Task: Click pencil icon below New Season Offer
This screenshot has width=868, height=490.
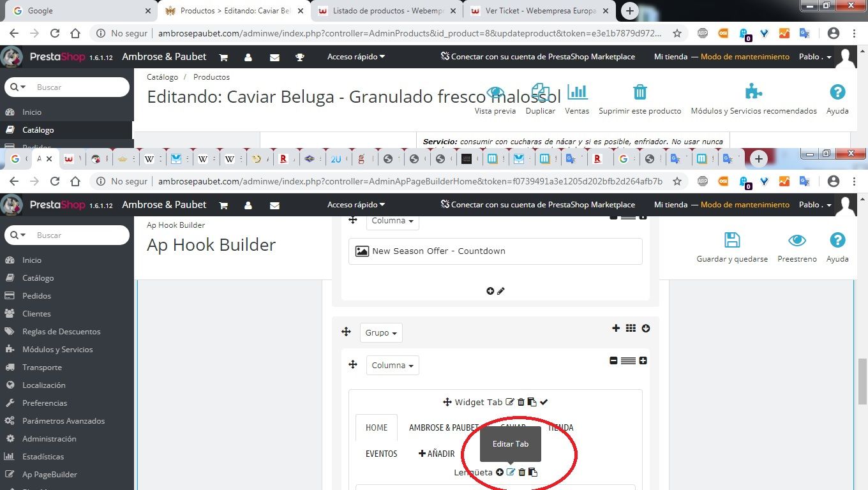Action: [x=501, y=291]
